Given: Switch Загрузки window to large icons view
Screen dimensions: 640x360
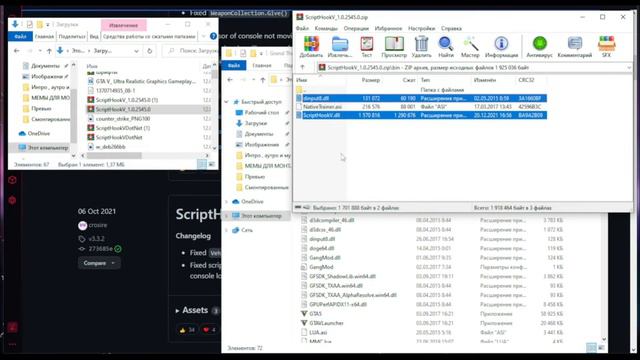Looking at the screenshot, I should coord(211,164).
